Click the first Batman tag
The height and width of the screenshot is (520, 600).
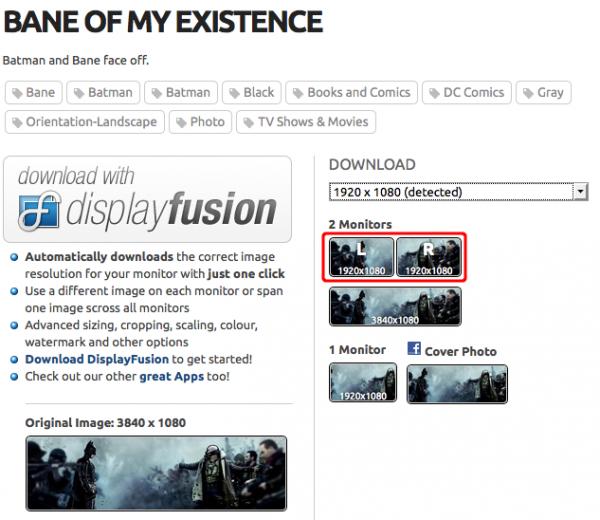pyautogui.click(x=103, y=93)
